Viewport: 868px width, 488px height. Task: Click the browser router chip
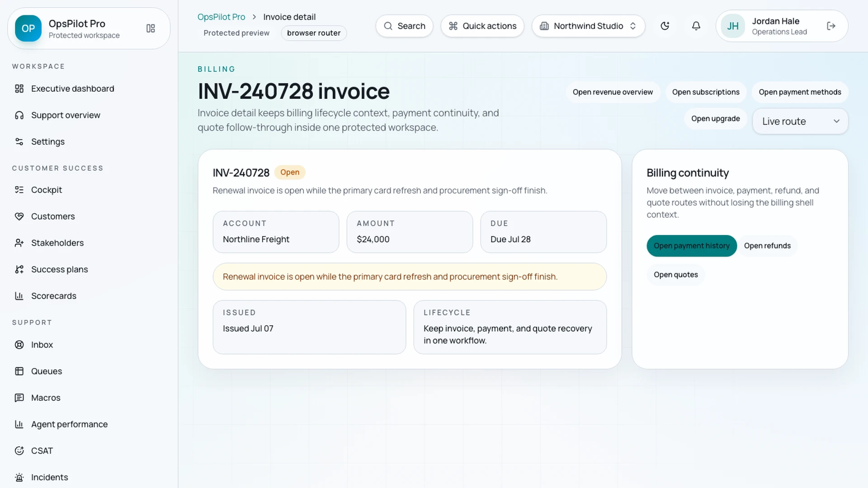click(x=314, y=33)
